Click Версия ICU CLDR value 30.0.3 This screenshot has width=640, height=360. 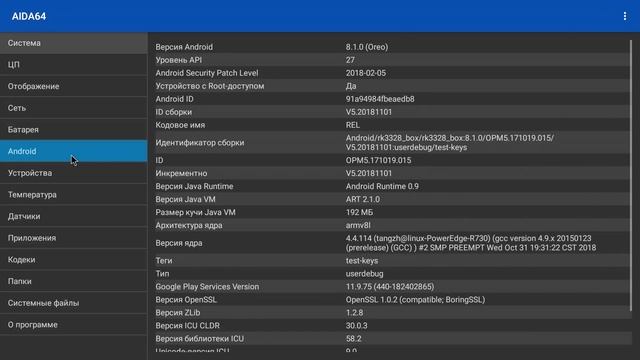(356, 326)
